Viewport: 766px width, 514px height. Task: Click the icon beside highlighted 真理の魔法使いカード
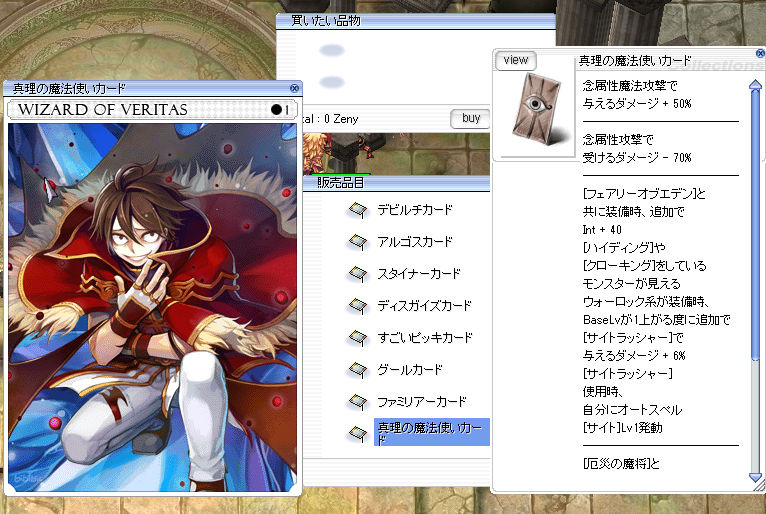tap(357, 433)
